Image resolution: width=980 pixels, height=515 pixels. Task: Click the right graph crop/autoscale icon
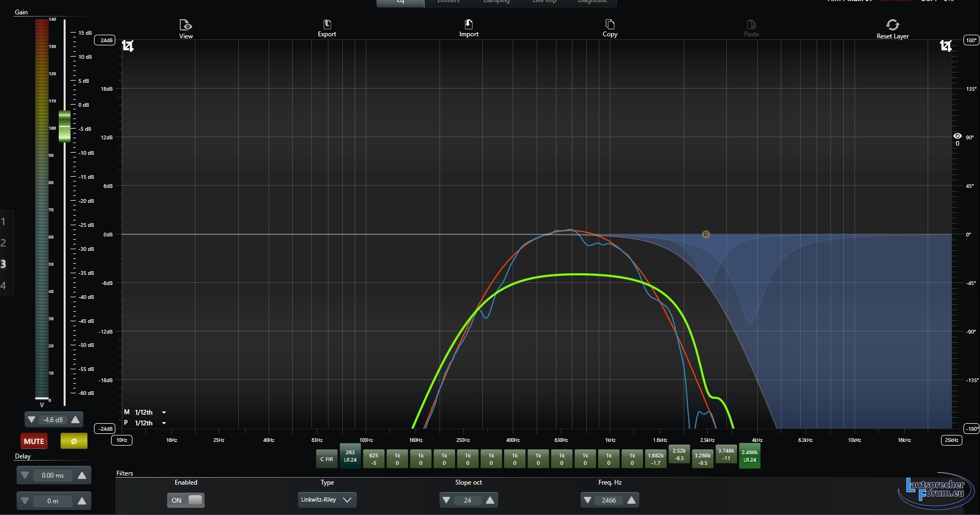point(946,46)
